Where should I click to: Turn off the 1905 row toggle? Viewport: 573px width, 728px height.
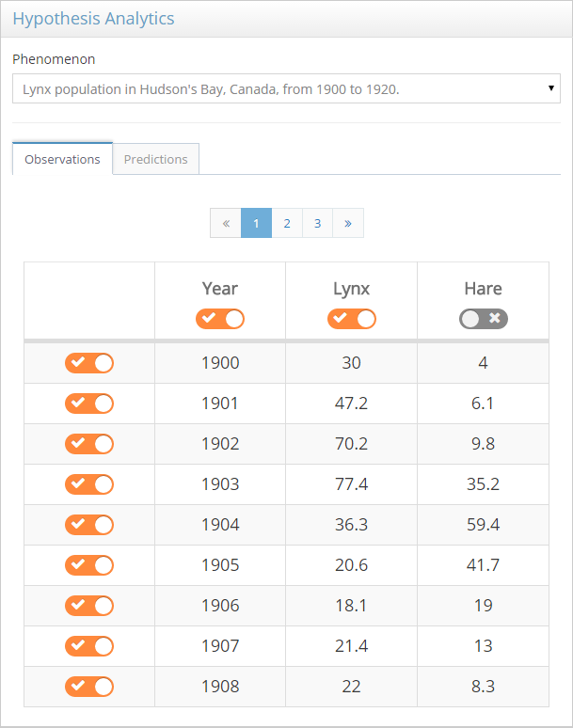point(89,565)
